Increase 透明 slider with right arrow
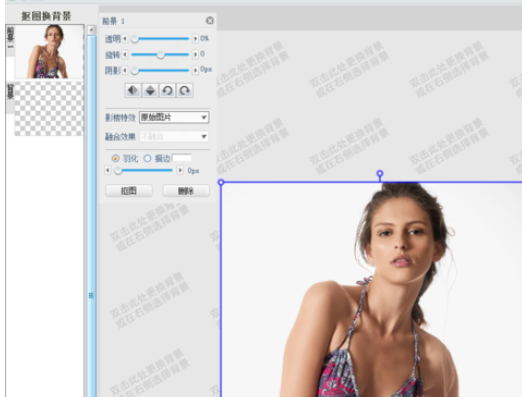The height and width of the screenshot is (397, 522). click(x=195, y=39)
